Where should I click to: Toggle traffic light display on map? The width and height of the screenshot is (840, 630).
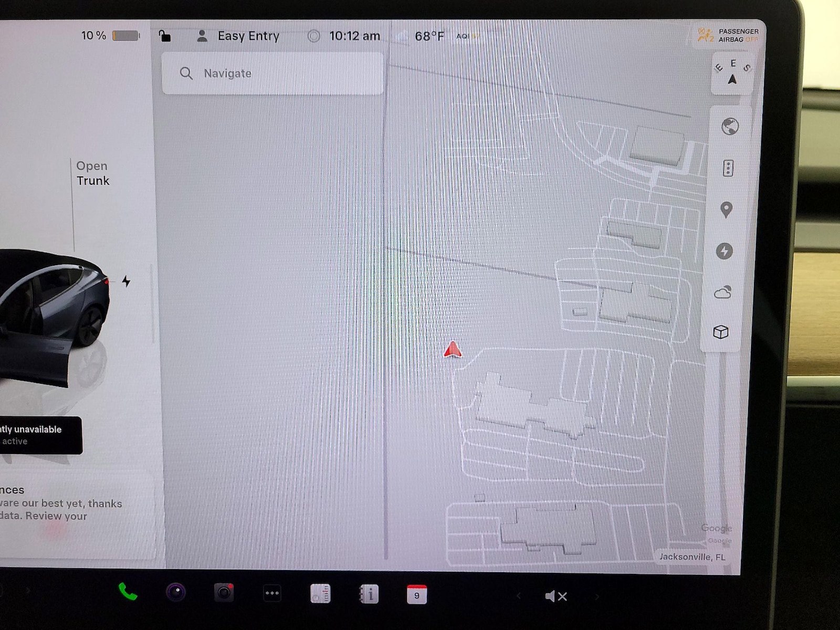click(x=728, y=168)
